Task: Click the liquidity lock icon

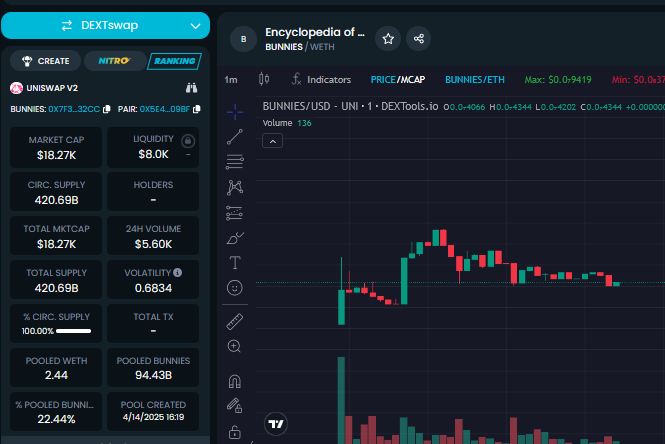Action: pyautogui.click(x=188, y=141)
